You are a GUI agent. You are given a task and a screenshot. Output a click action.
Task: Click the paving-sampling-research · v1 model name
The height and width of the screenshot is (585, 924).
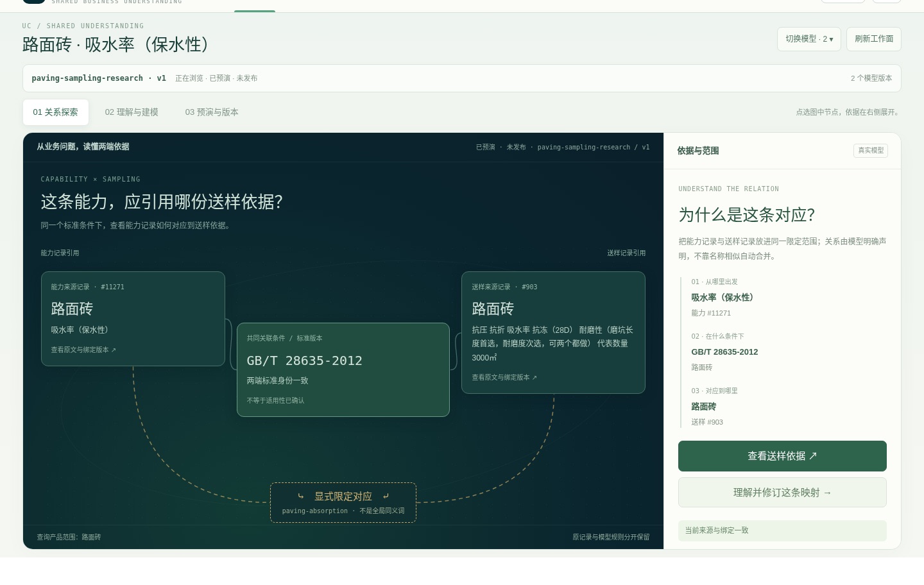click(x=99, y=78)
